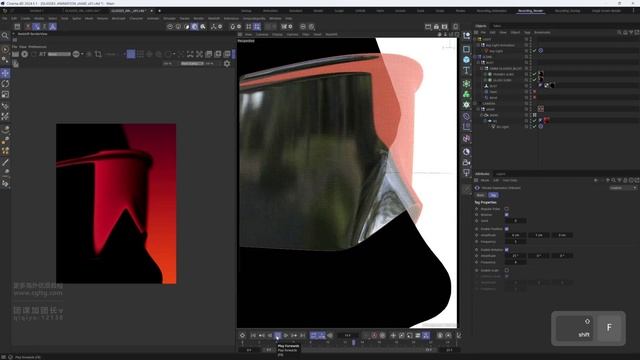Go to start of animation in timeline
Screen dimensions: 640x360
pyautogui.click(x=253, y=336)
